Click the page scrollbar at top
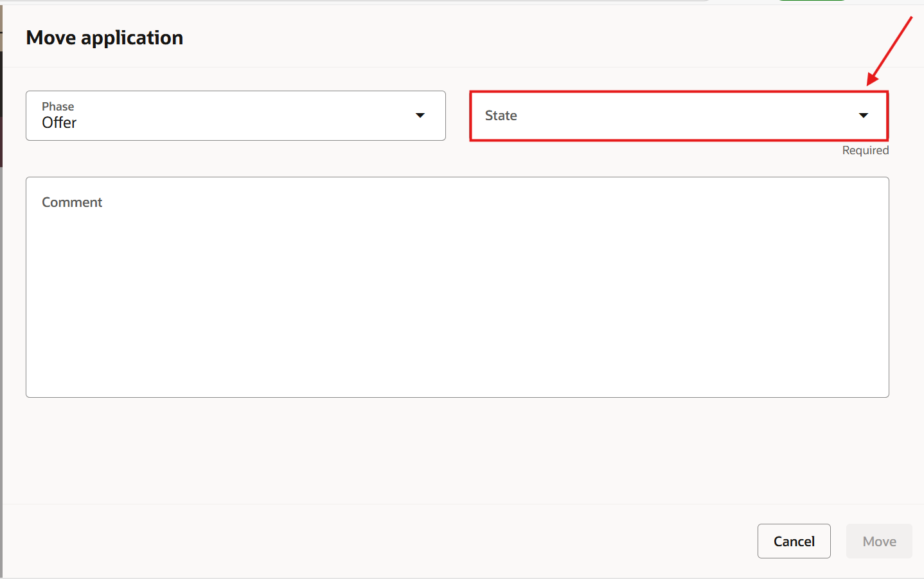924x579 pixels. (x=353, y=2)
